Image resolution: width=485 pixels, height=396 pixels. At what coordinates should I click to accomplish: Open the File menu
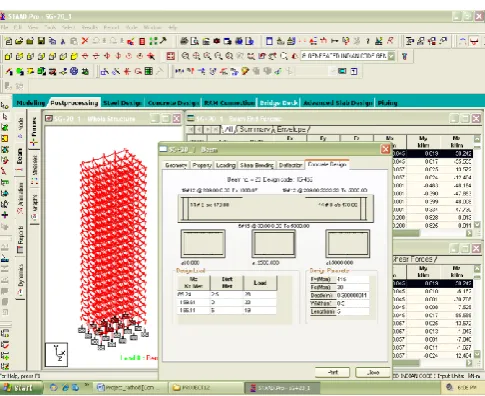point(4,27)
